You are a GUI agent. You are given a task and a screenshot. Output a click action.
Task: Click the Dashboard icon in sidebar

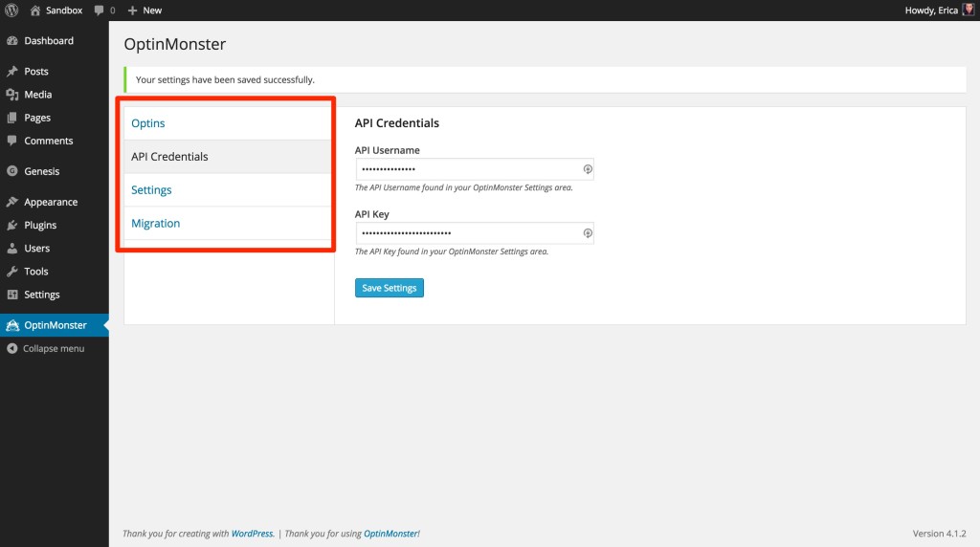pos(11,41)
